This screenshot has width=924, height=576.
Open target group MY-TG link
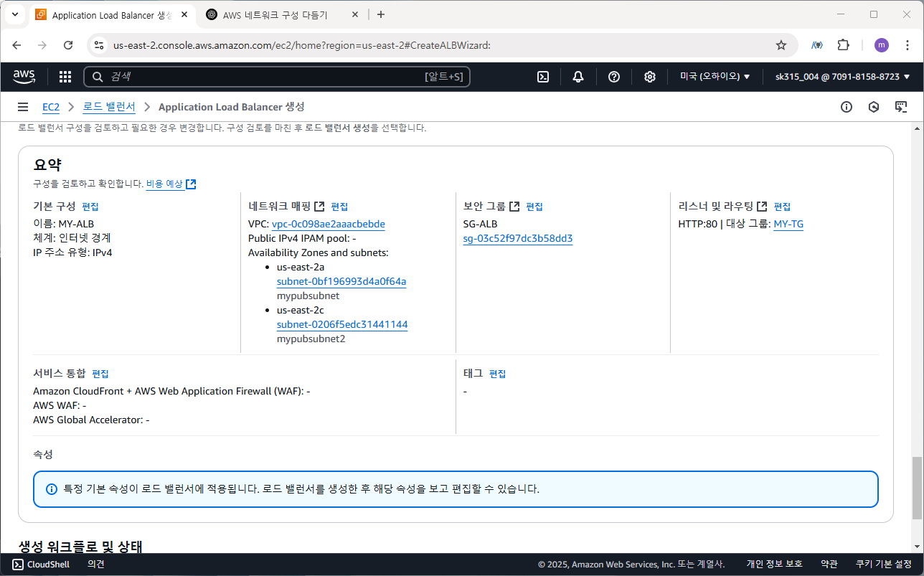tap(788, 224)
